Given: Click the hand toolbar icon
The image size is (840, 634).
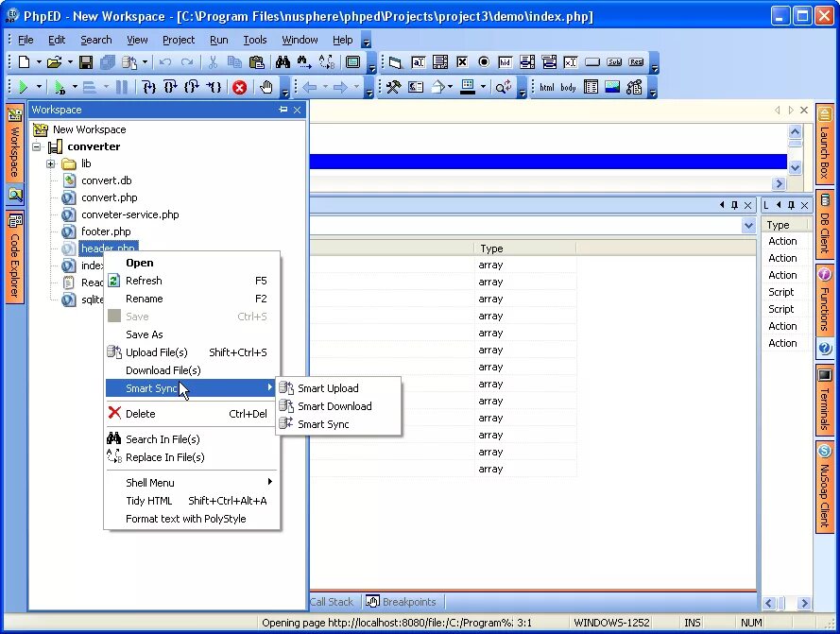Looking at the screenshot, I should 266,87.
